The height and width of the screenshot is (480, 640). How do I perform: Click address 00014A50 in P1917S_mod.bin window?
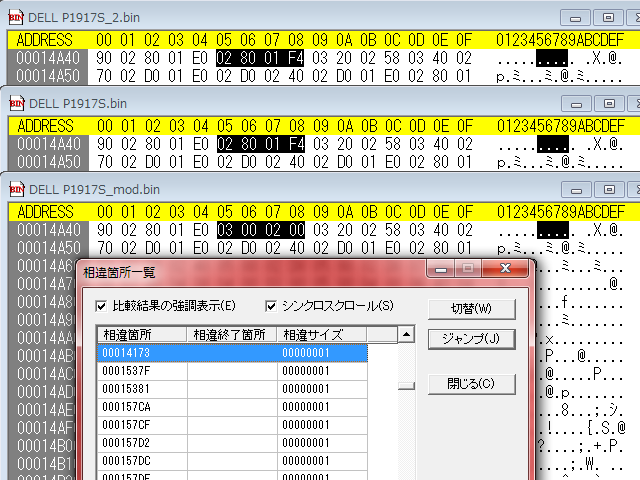[49, 248]
